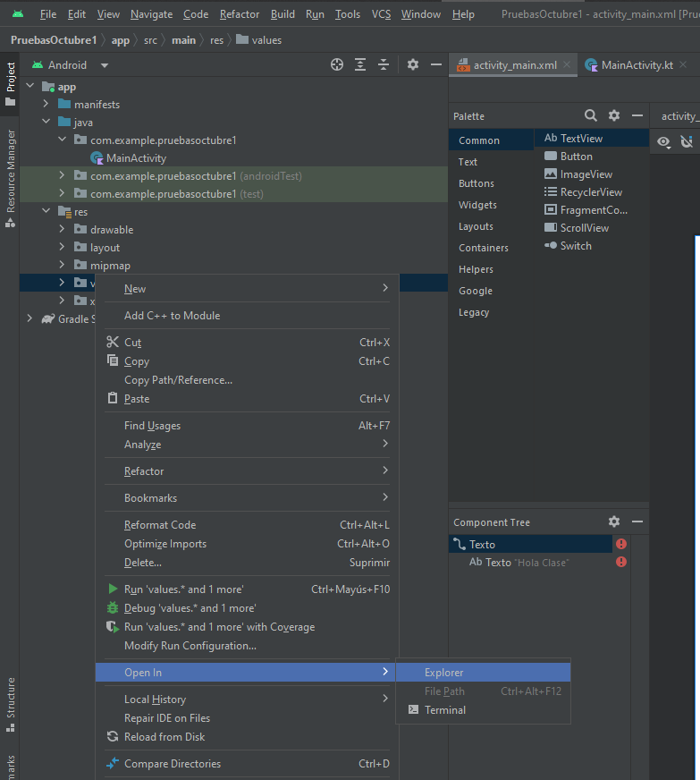The width and height of the screenshot is (700, 780).
Task: Open the Android project view dropdown
Action: 105,65
